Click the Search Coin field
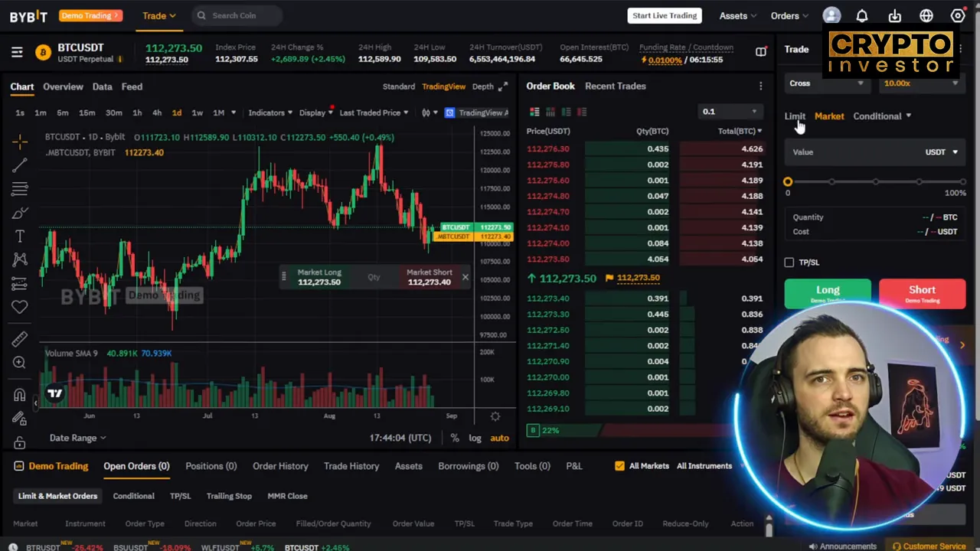The image size is (980, 551). [x=237, y=15]
